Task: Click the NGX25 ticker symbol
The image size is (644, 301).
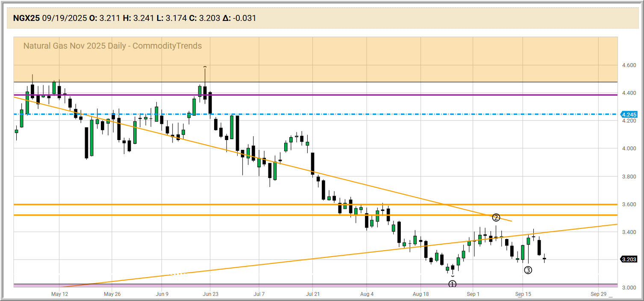Action: [26, 18]
